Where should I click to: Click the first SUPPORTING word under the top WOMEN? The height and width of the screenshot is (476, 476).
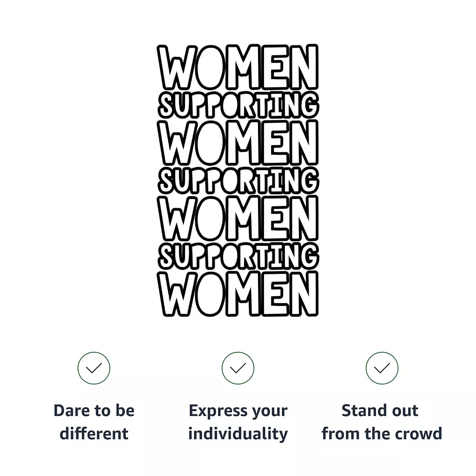(238, 106)
